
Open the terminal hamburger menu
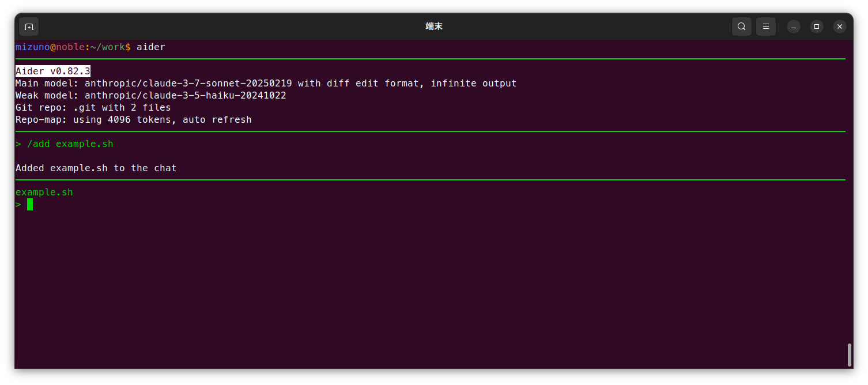click(x=766, y=27)
